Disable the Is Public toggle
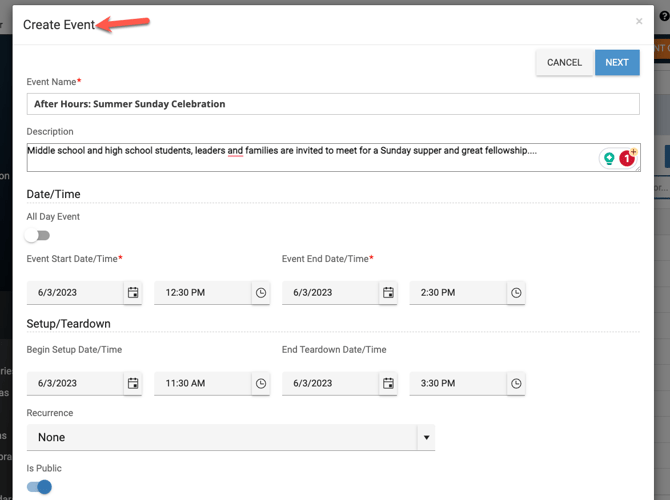Image resolution: width=670 pixels, height=500 pixels. (x=39, y=487)
